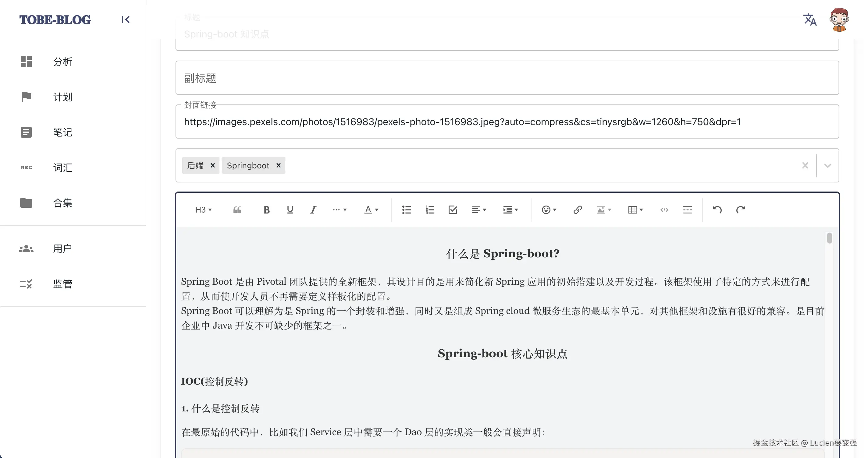
Task: Toggle numbered list formatting
Action: (430, 210)
